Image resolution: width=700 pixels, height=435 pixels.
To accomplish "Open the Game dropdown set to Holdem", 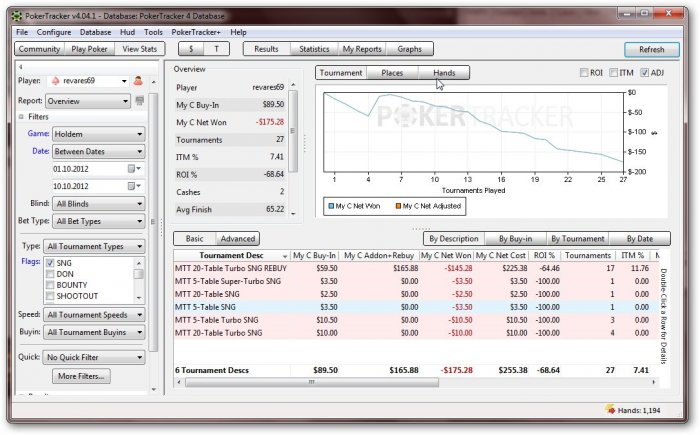I will click(99, 134).
